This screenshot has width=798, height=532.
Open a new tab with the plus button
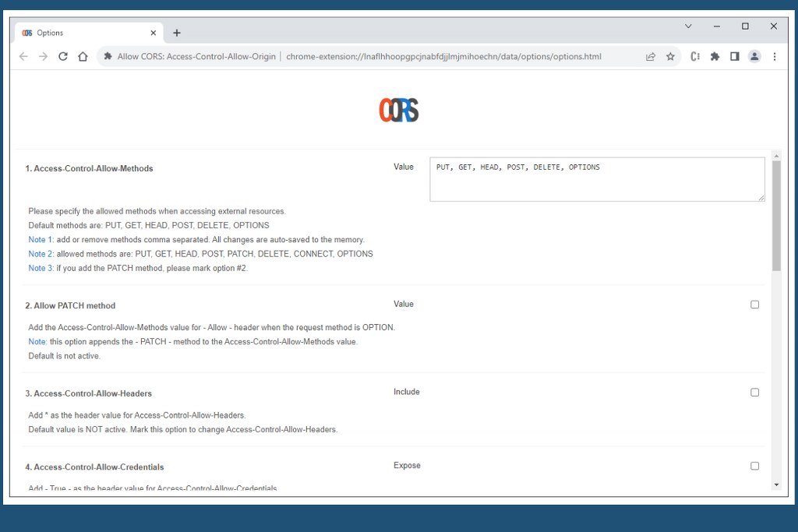(x=177, y=33)
